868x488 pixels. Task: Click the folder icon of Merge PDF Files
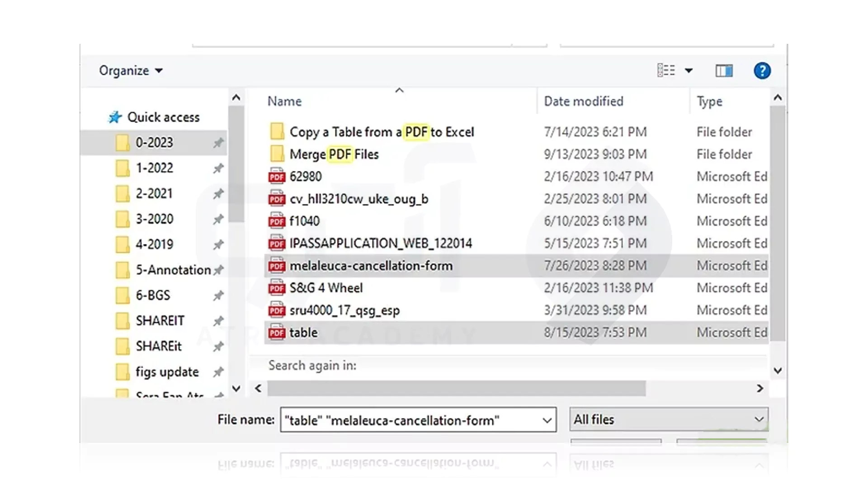[277, 154]
